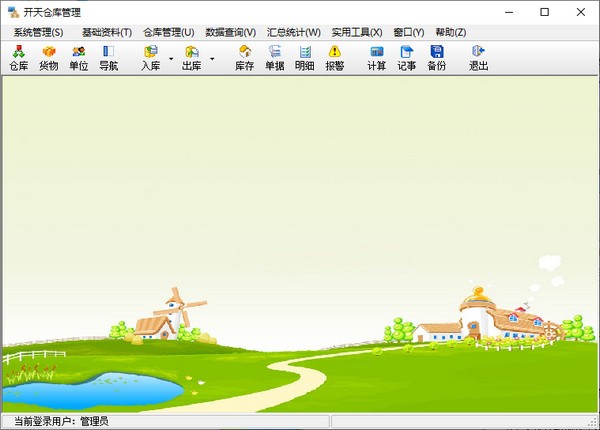Open the 仓库 (warehouse) toolbar icon

click(18, 58)
